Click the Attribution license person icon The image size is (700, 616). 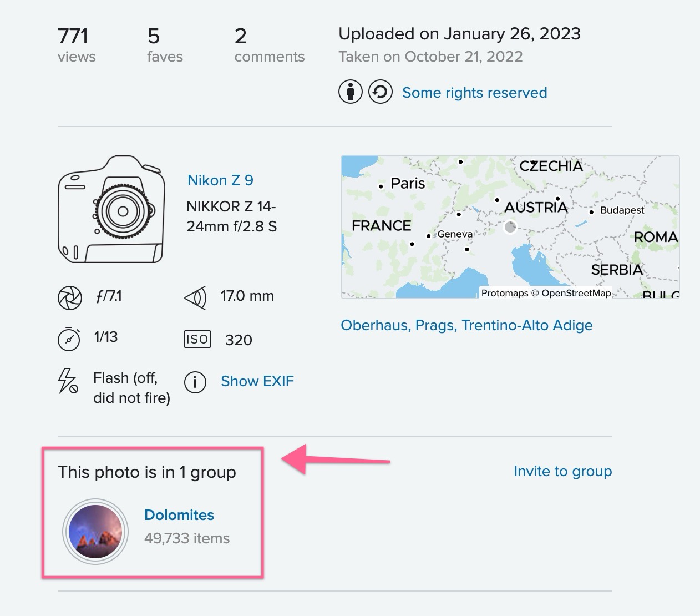(351, 92)
